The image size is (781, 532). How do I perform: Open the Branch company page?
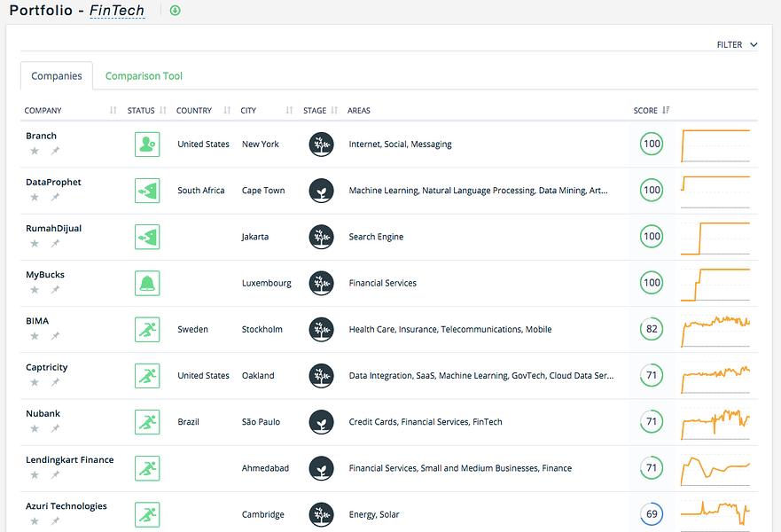pyautogui.click(x=42, y=136)
